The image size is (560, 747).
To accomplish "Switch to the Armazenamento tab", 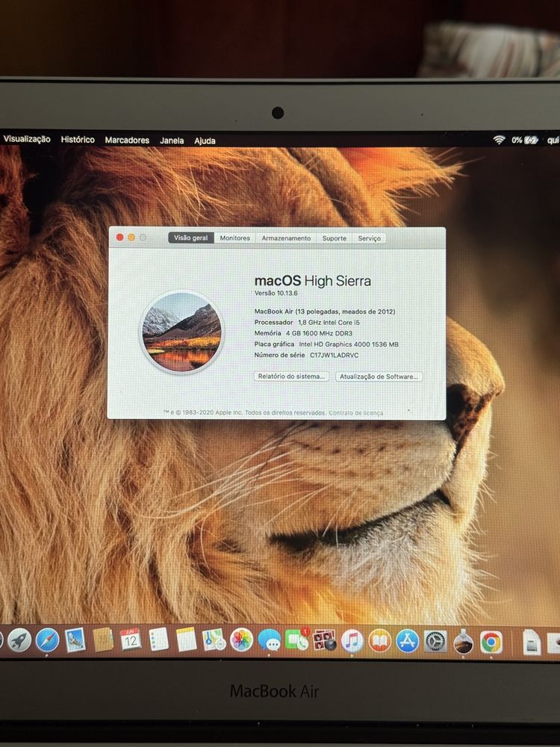I will 286,238.
